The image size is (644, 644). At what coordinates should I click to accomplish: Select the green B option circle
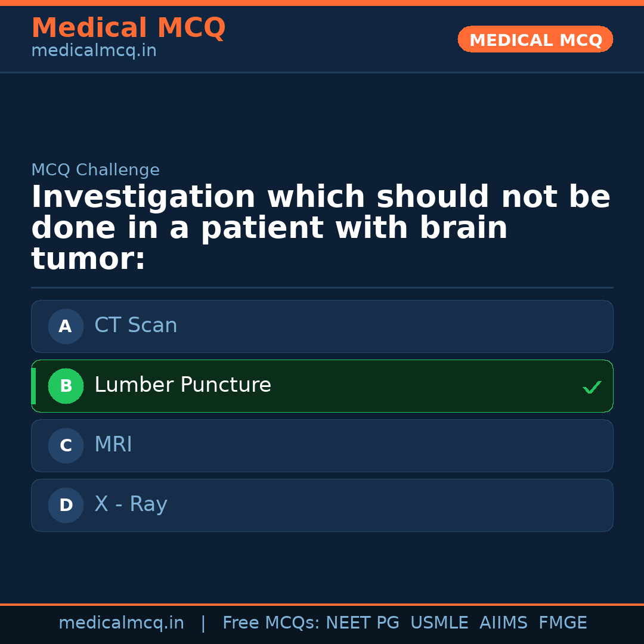click(x=66, y=386)
